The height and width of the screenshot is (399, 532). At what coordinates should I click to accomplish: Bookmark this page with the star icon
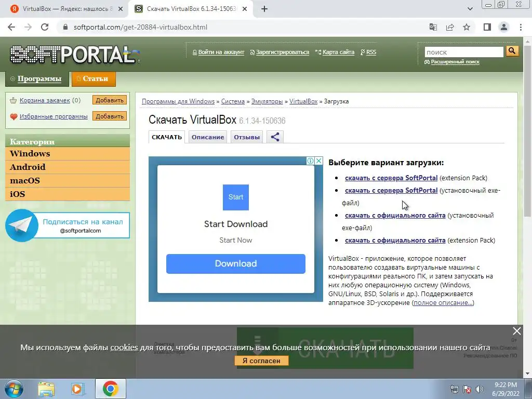click(467, 27)
